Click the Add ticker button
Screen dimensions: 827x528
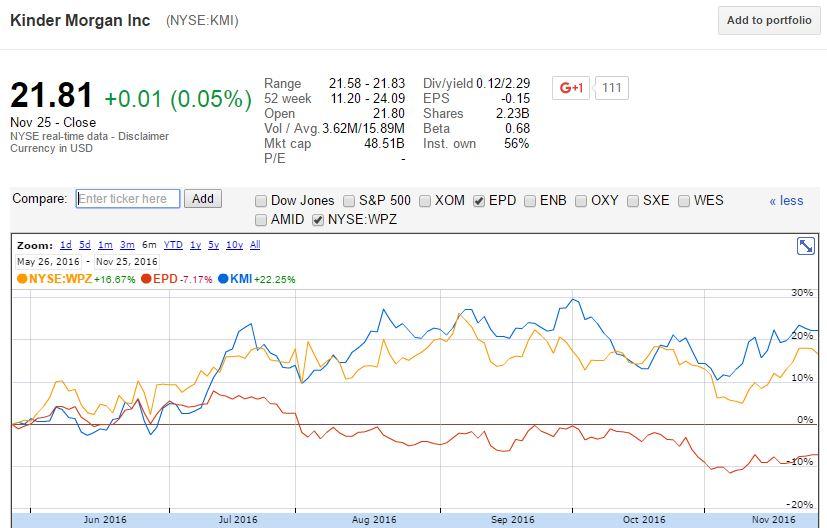203,199
